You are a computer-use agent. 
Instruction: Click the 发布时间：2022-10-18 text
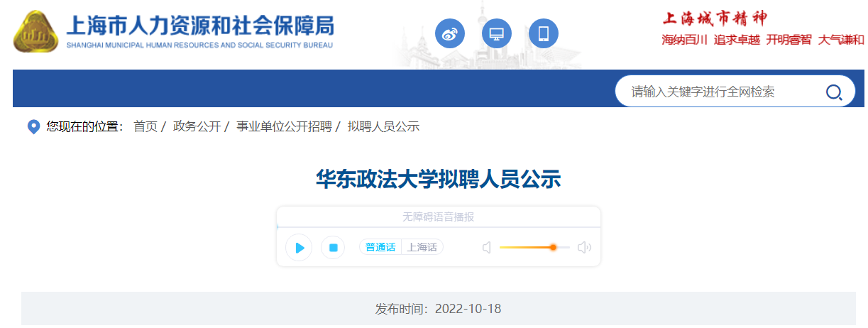point(439,309)
